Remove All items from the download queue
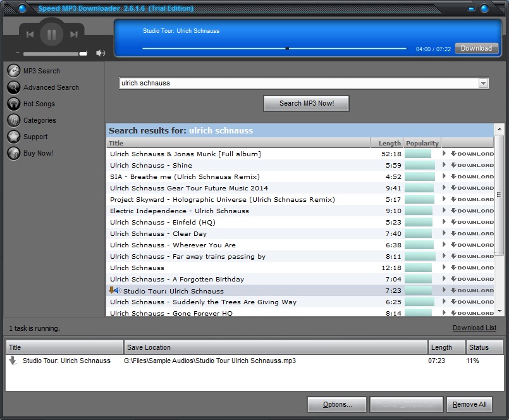This screenshot has width=509, height=420. click(469, 404)
